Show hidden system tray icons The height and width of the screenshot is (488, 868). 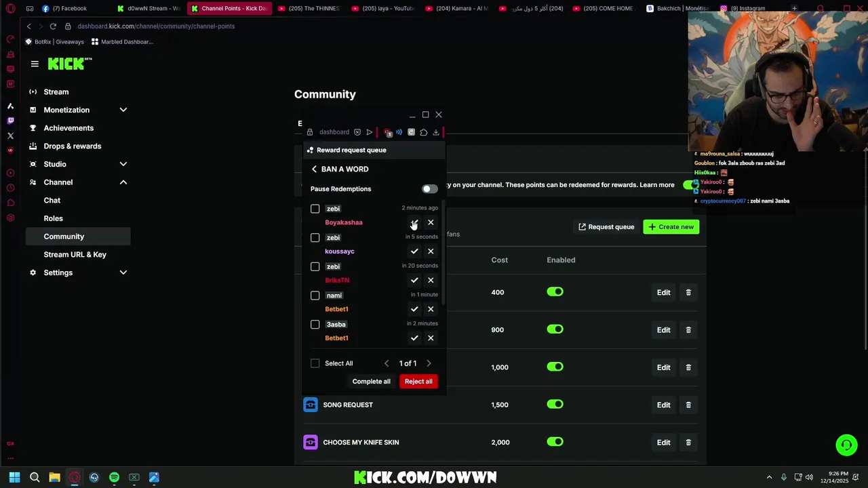(769, 477)
